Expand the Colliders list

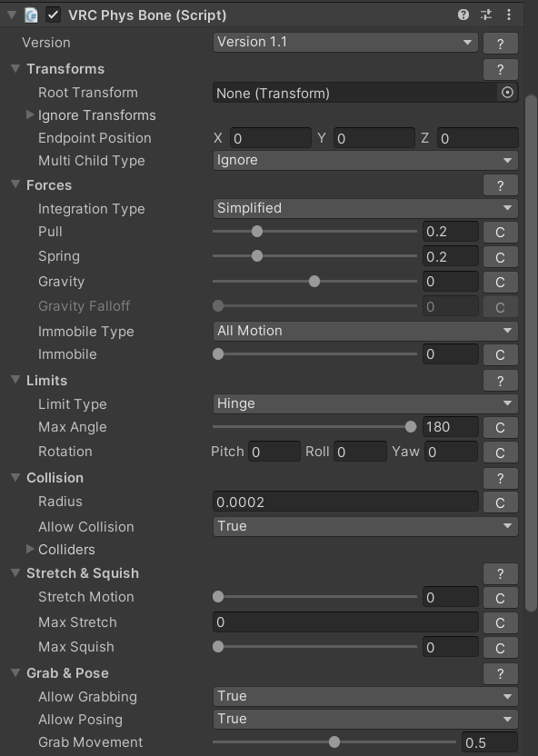[30, 549]
